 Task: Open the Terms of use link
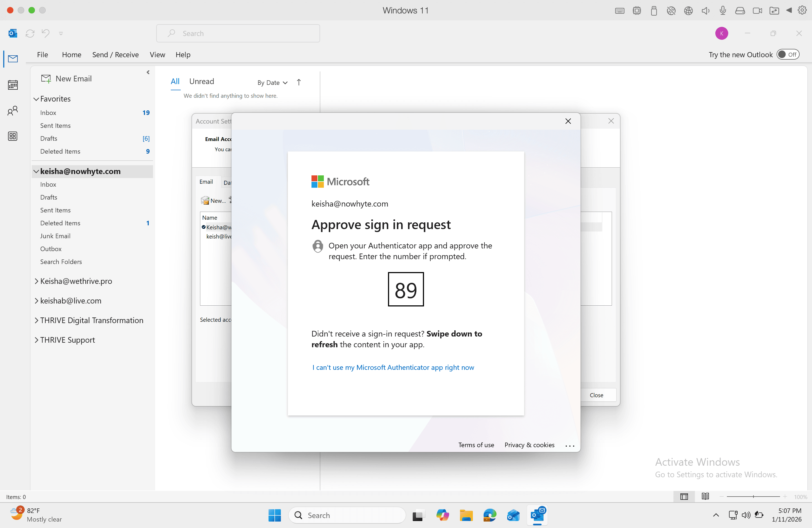click(x=476, y=445)
